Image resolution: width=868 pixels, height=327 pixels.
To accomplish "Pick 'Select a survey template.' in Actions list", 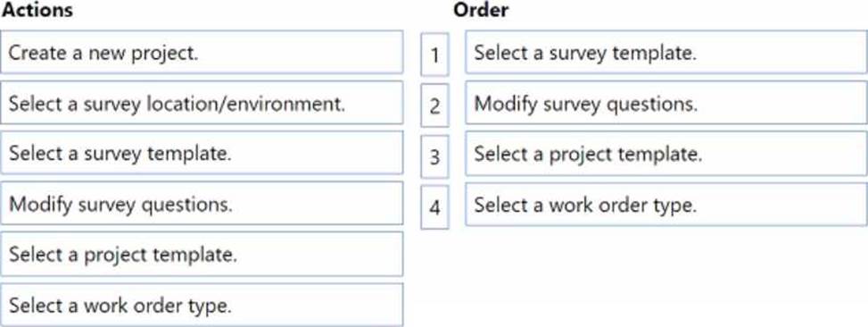I will point(202,154).
